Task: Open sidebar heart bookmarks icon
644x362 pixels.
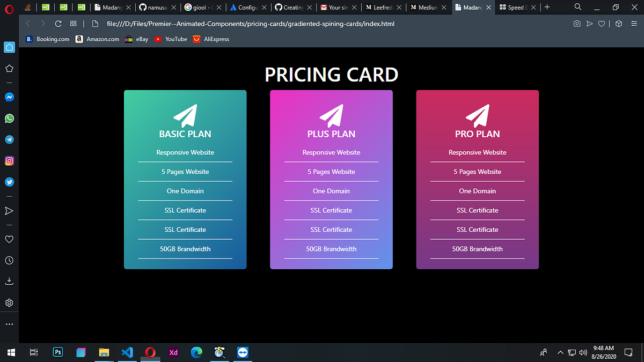Action: [x=9, y=239]
